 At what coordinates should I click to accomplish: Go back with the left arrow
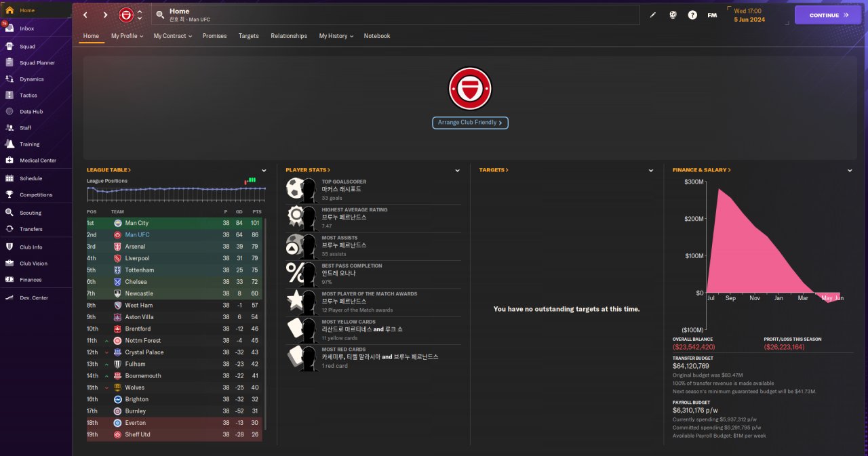point(85,15)
